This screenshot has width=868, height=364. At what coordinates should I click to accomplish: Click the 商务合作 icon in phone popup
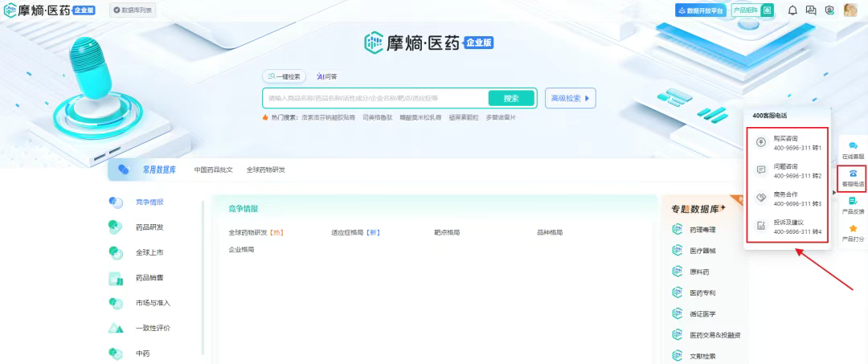[761, 198]
